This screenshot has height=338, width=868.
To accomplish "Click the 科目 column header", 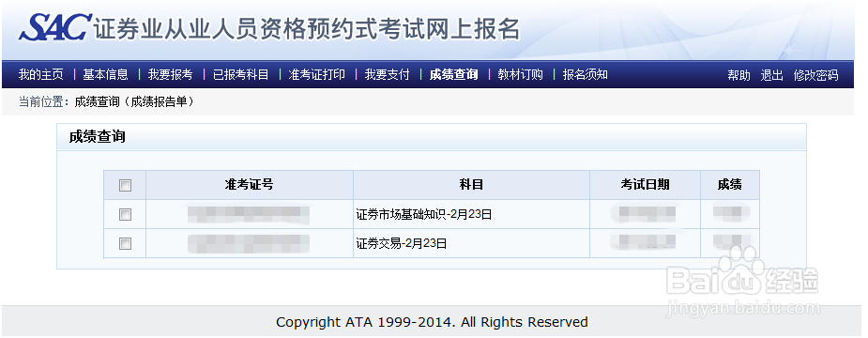I will click(x=471, y=185).
